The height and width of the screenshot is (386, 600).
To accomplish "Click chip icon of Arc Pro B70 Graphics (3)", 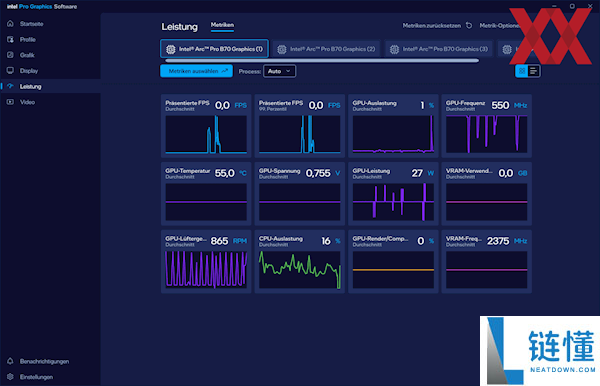I will pos(394,49).
